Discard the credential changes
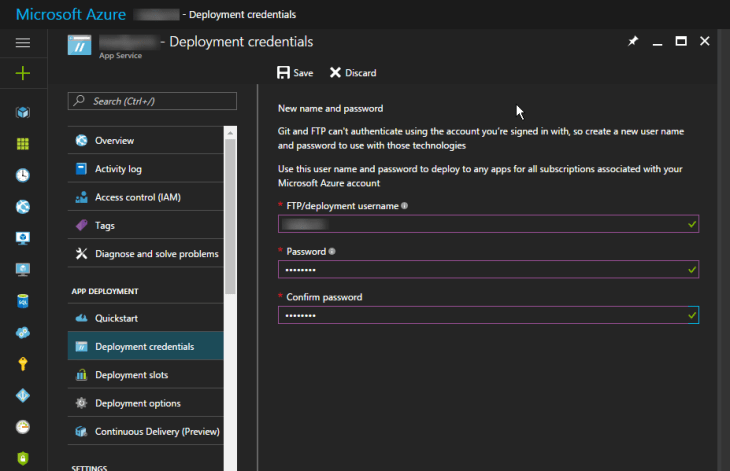Image resolution: width=730 pixels, height=471 pixels. click(x=353, y=73)
